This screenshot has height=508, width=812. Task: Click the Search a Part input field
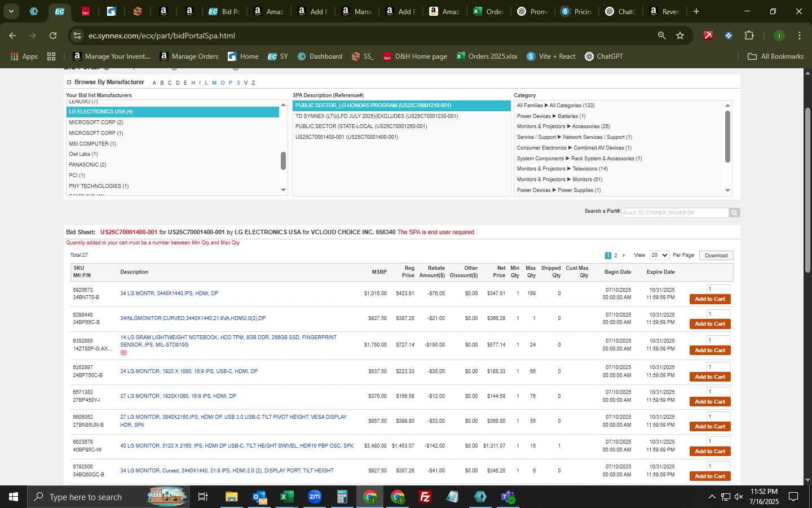(675, 213)
